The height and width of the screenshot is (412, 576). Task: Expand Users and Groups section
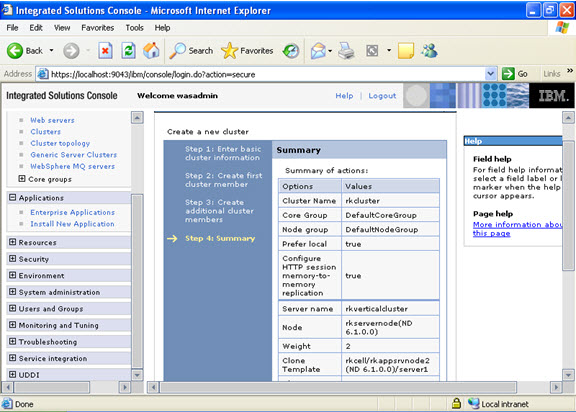coord(12,308)
